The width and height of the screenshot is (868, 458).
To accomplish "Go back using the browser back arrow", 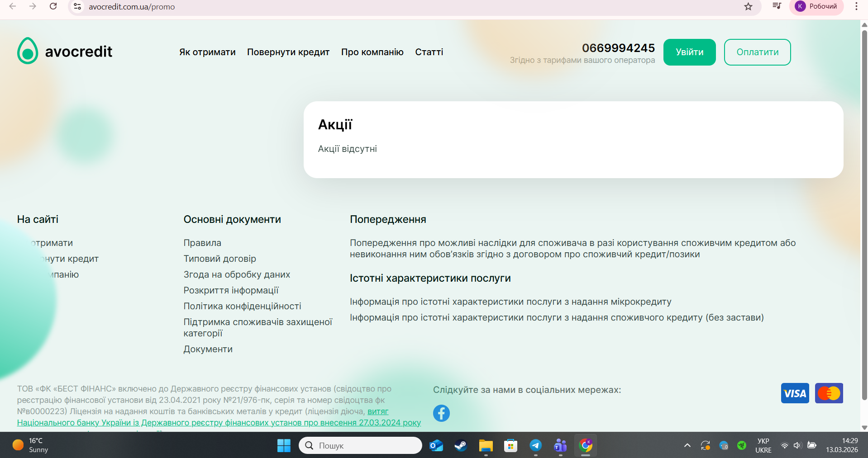I will point(13,6).
